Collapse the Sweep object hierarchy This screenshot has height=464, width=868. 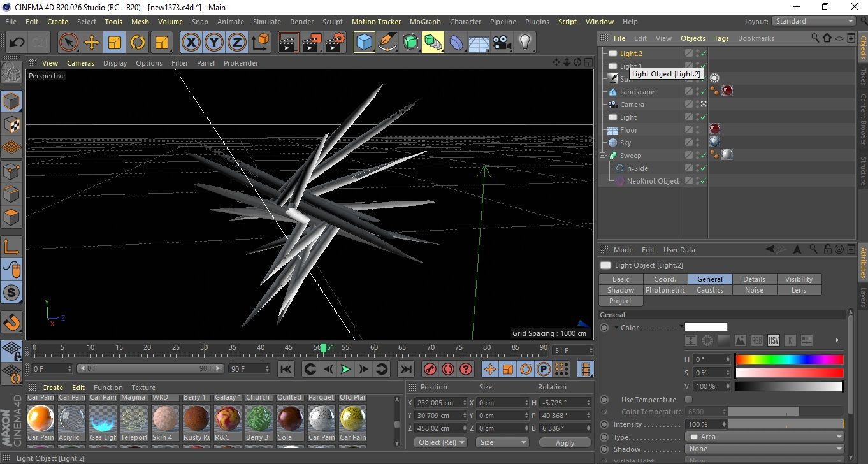click(603, 156)
